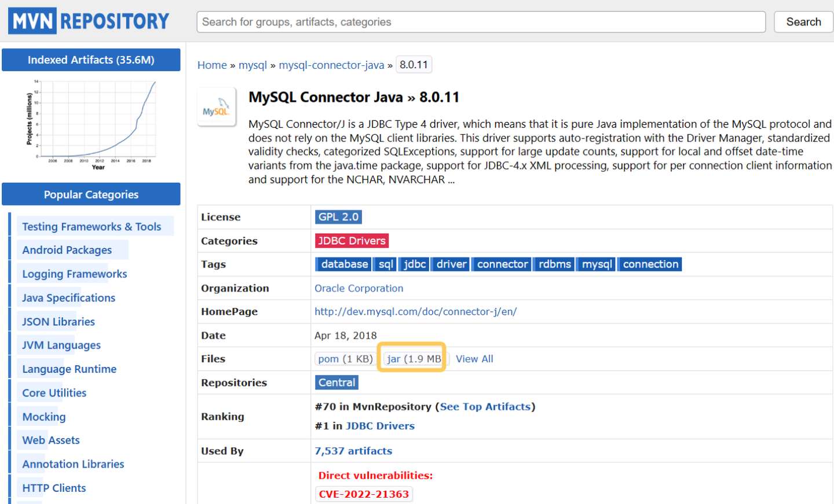Viewport: 834px width, 504px height.
Task: Select Testing Frameworks & Tools category
Action: (x=92, y=227)
